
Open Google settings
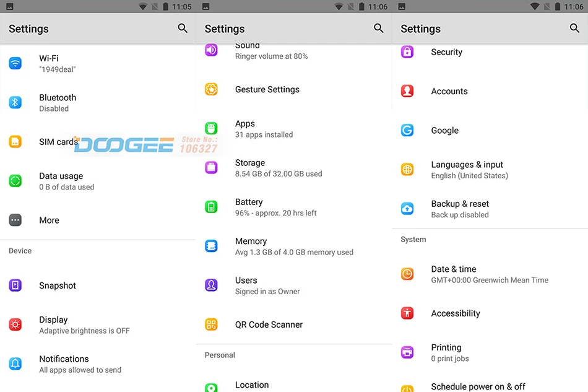tap(490, 130)
